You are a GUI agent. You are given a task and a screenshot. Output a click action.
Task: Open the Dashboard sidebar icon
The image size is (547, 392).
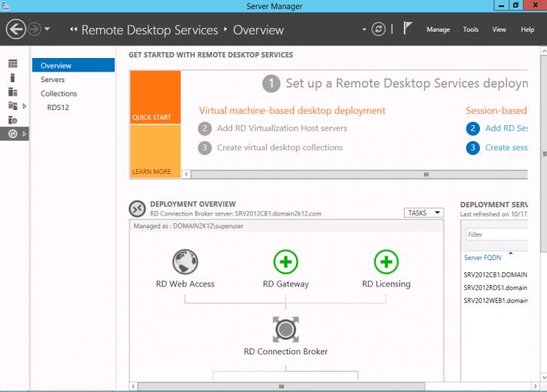[13, 63]
